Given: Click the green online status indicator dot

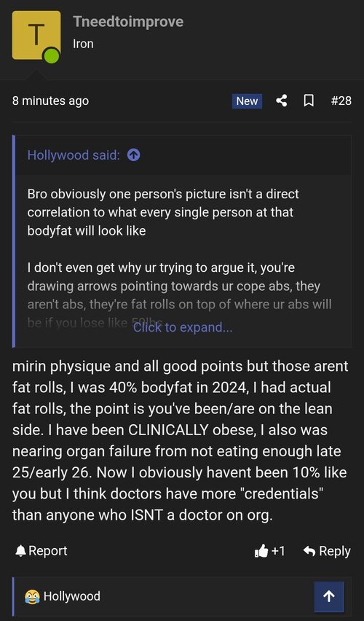Looking at the screenshot, I should pos(51,55).
